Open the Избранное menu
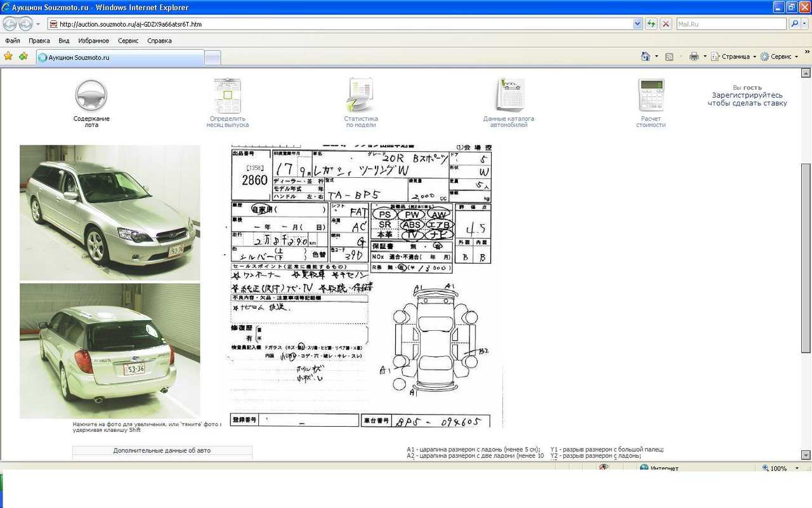The image size is (812, 508). [x=94, y=41]
